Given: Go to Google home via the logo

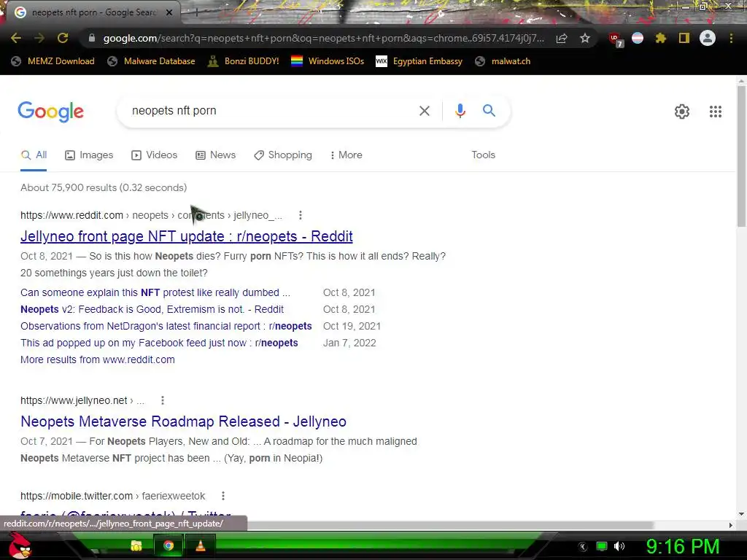Looking at the screenshot, I should point(50,112).
